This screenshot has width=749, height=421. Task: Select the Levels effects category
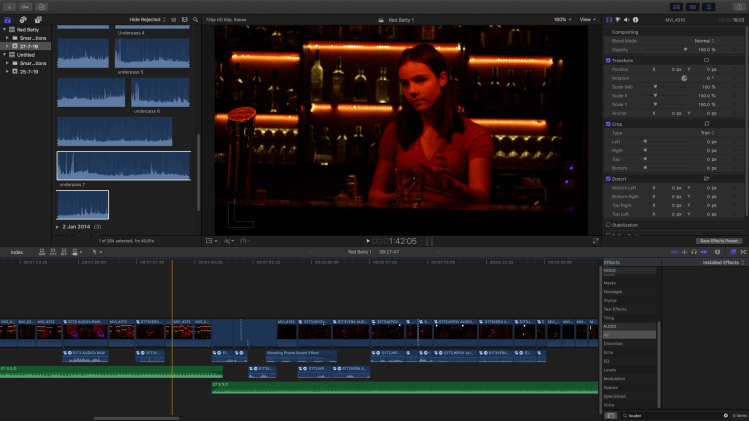click(610, 370)
